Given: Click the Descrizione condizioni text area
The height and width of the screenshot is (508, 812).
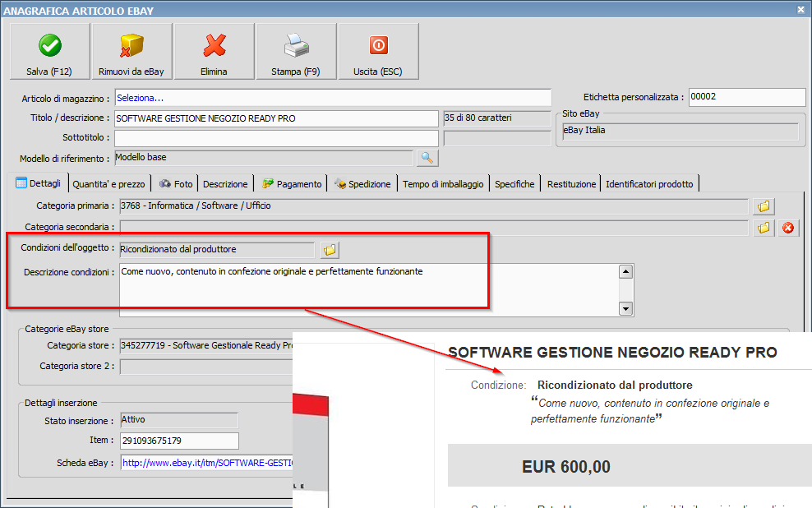Looking at the screenshot, I should click(x=369, y=290).
